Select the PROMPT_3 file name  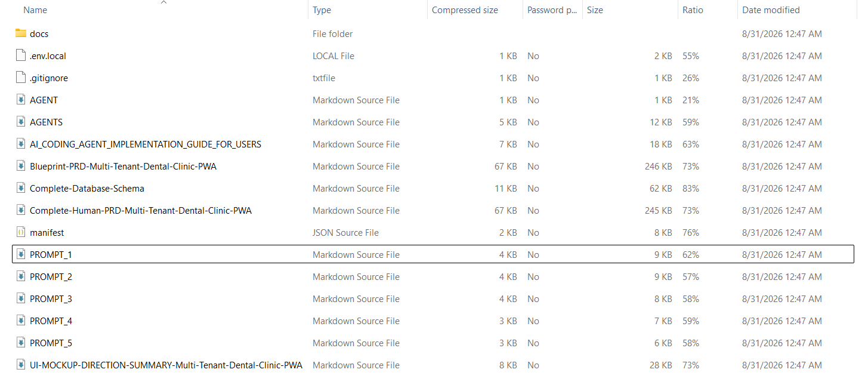(51, 299)
